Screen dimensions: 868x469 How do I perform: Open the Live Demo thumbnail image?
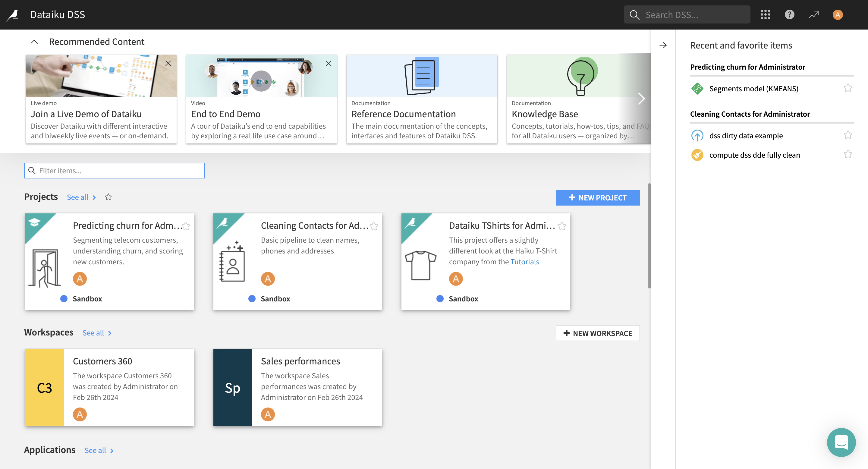pyautogui.click(x=101, y=76)
